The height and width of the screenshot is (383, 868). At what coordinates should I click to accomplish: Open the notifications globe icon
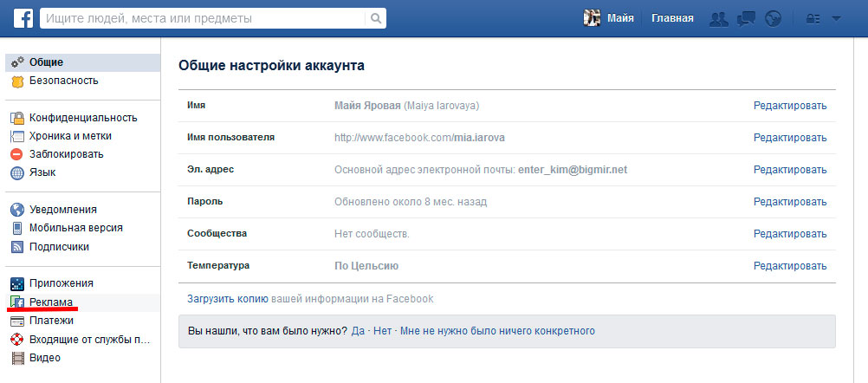(774, 18)
